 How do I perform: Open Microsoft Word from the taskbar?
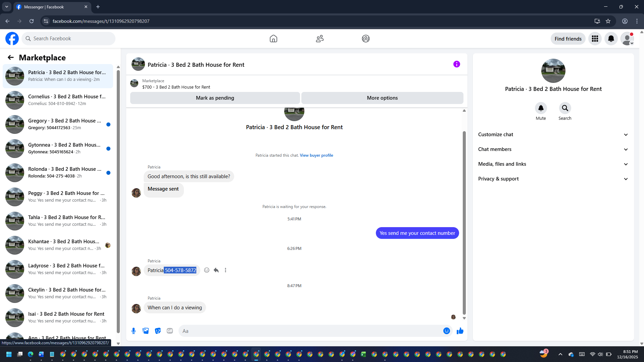click(x=41, y=354)
